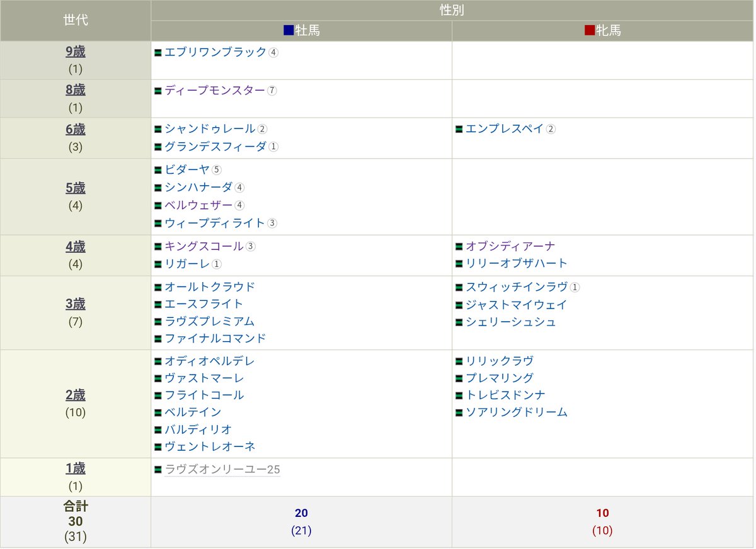Open the 4歳 generation link
756x549 pixels.
point(76,247)
